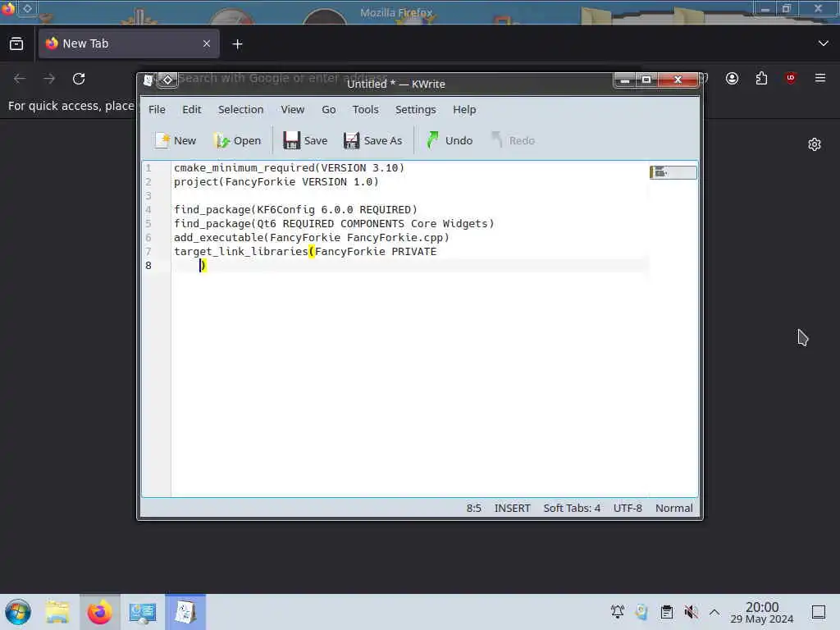Click the minimap scrollbar in KWrite editor

pyautogui.click(x=673, y=172)
